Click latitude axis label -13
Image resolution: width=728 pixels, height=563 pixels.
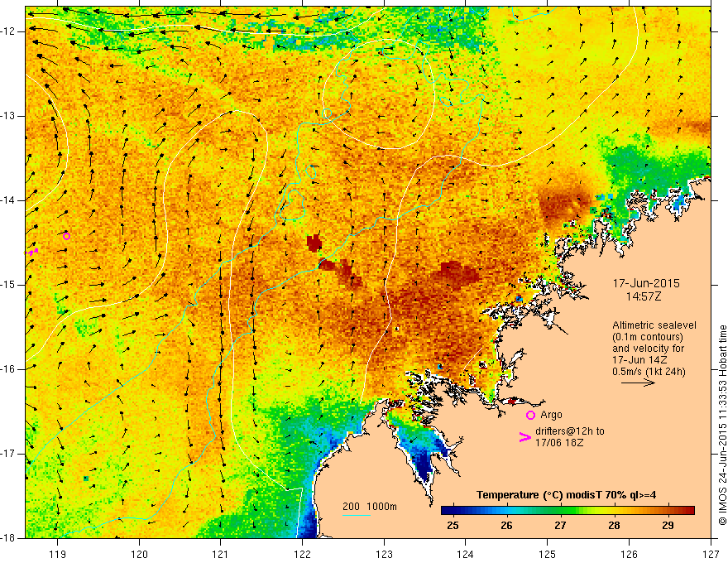tap(8, 116)
